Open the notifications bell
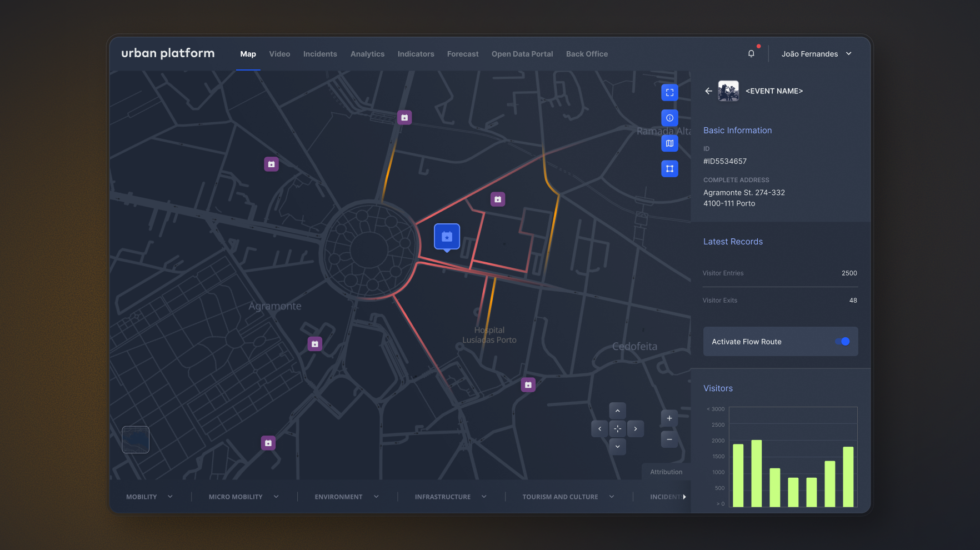980x550 pixels. click(x=751, y=54)
